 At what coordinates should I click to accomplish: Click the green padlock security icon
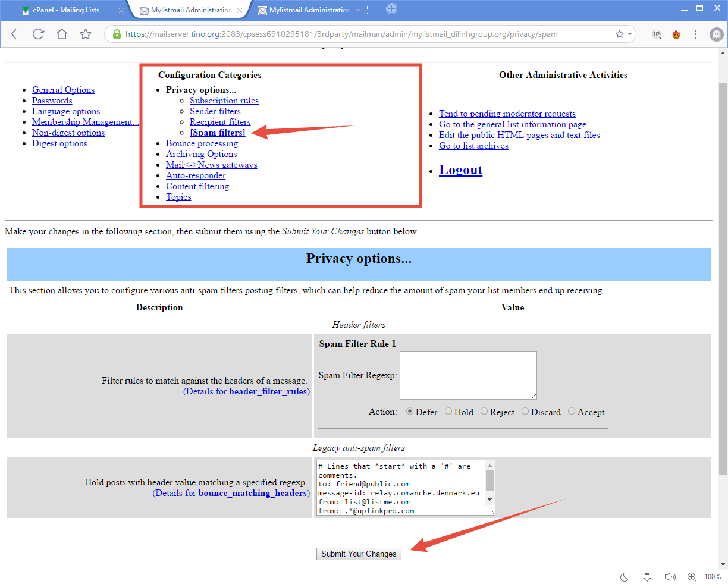point(117,34)
